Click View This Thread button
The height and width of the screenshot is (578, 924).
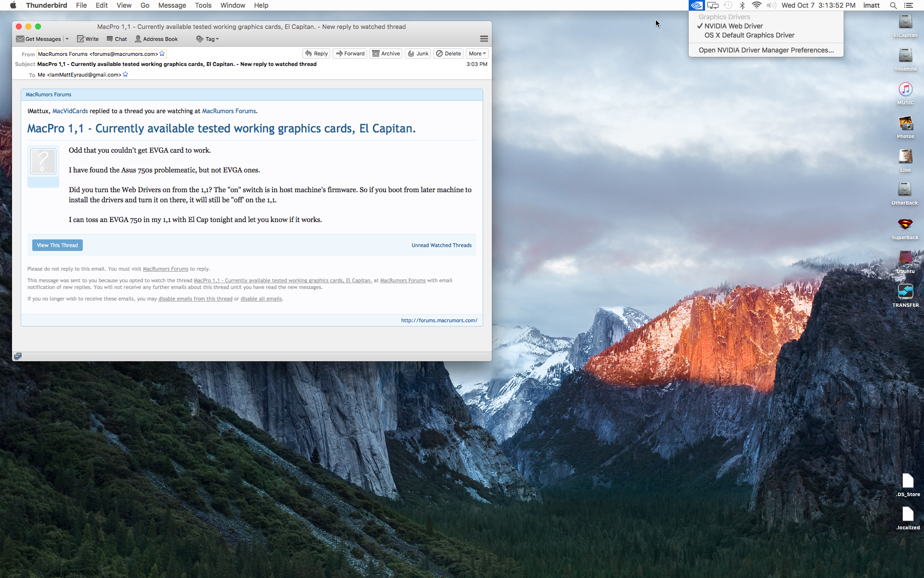click(x=57, y=245)
